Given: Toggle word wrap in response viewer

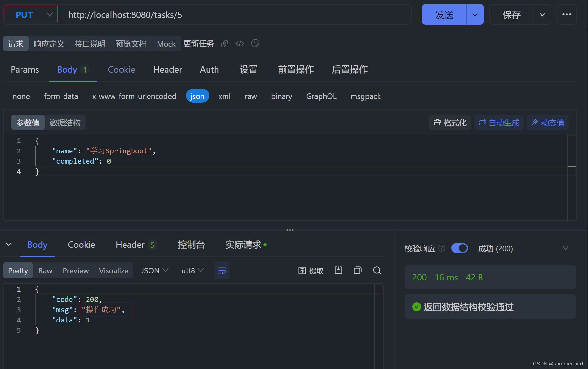Looking at the screenshot, I should click(222, 270).
